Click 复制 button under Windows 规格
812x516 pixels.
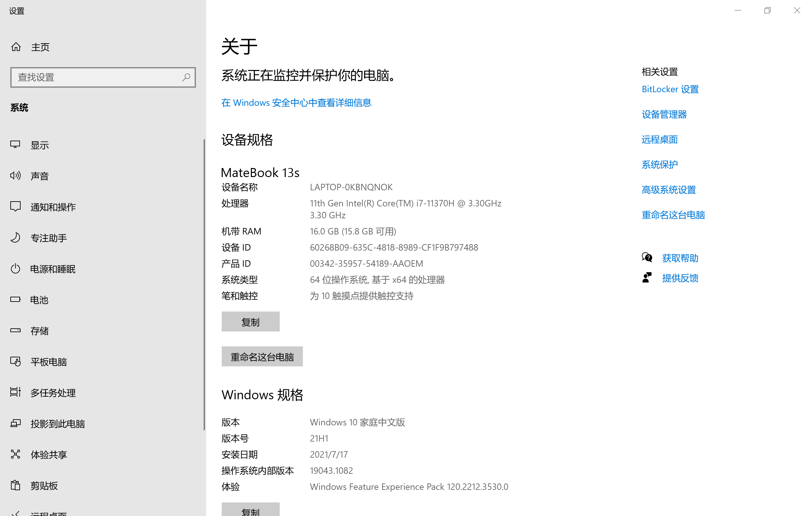tap(251, 510)
